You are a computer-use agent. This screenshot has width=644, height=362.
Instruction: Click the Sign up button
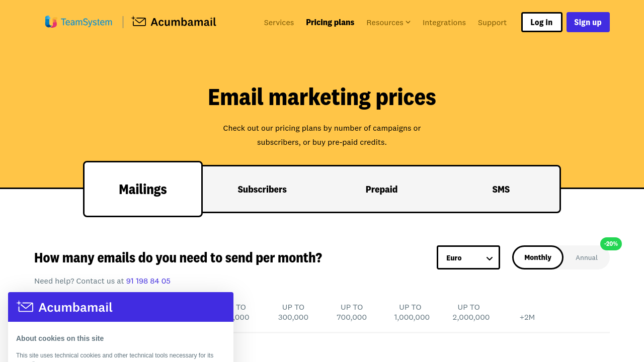(x=588, y=22)
